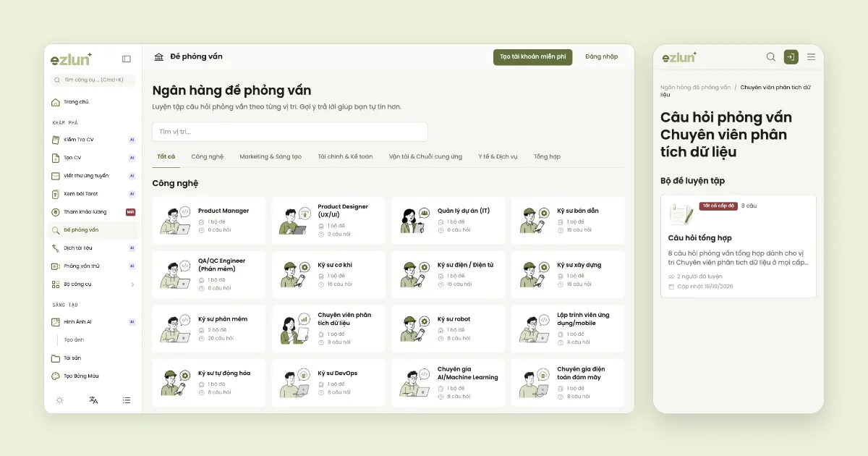Image resolution: width=868 pixels, height=456 pixels.
Task: Click the search icon in mobile header
Action: click(x=771, y=57)
